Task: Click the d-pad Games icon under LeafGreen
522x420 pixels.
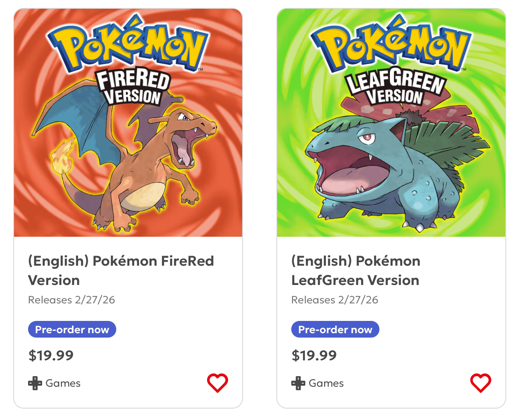Action: (298, 383)
